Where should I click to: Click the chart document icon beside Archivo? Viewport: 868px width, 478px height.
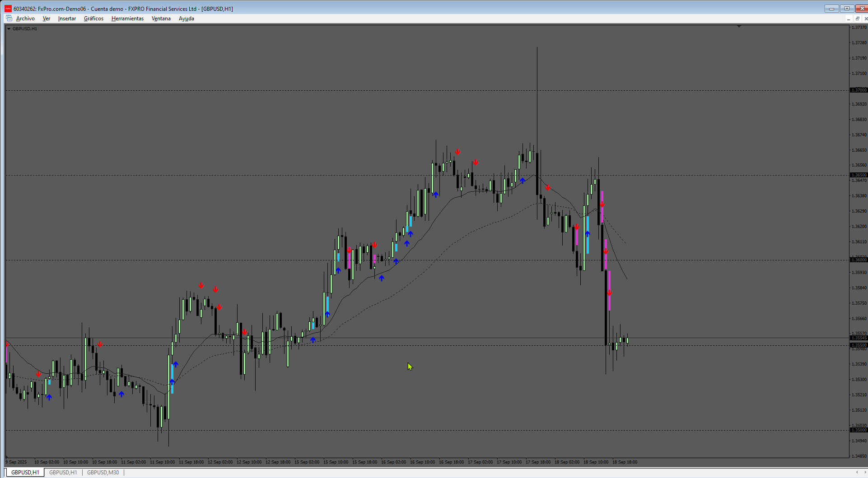9,19
